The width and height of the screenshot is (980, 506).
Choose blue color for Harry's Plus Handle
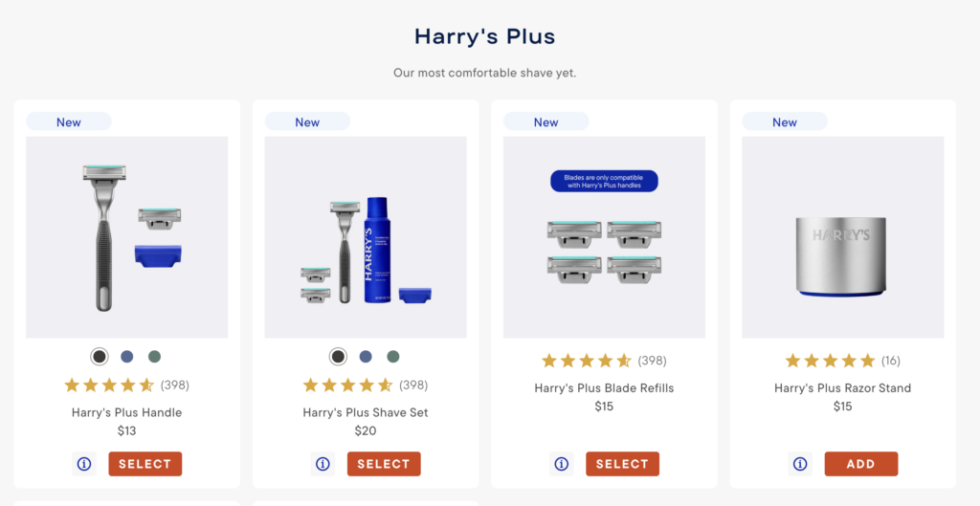[127, 357]
